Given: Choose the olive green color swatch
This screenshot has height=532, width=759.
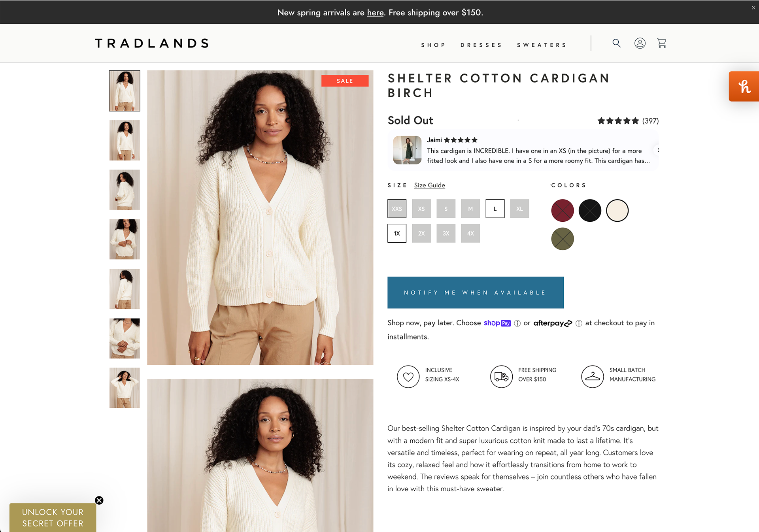Looking at the screenshot, I should point(563,239).
